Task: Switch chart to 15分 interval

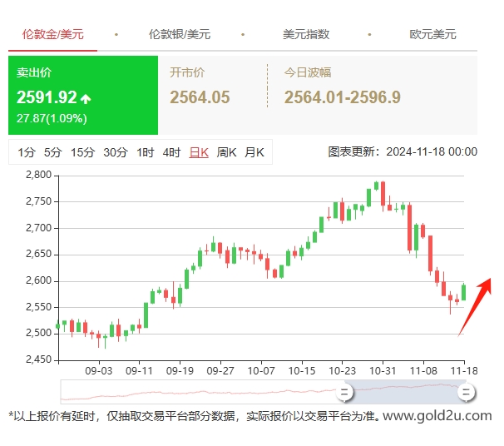Action: [x=82, y=152]
